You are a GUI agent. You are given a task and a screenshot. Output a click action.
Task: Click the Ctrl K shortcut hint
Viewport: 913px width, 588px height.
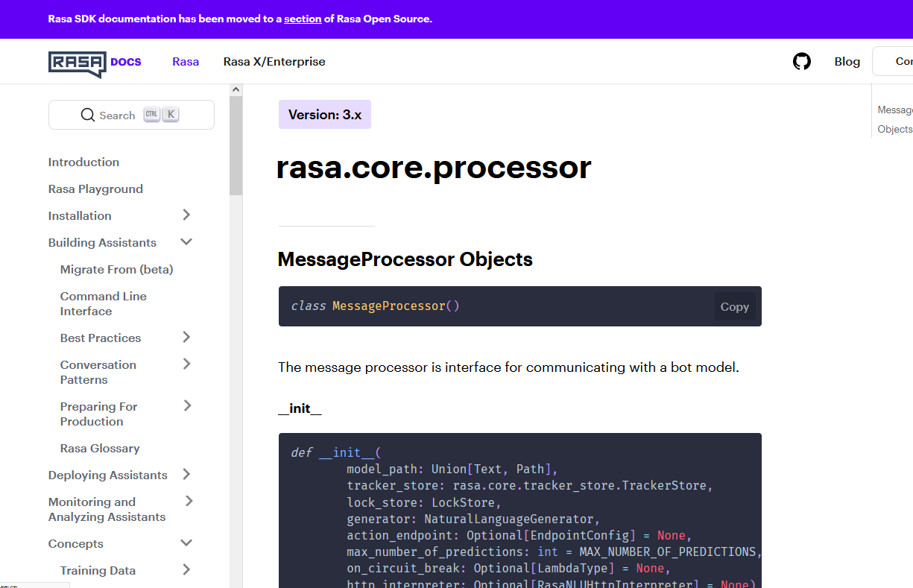click(162, 115)
